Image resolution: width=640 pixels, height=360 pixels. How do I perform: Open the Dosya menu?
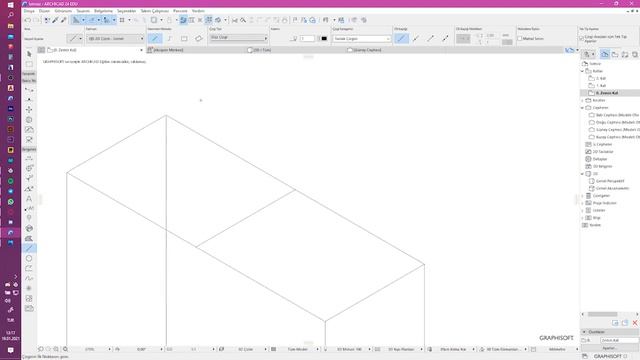click(x=29, y=11)
